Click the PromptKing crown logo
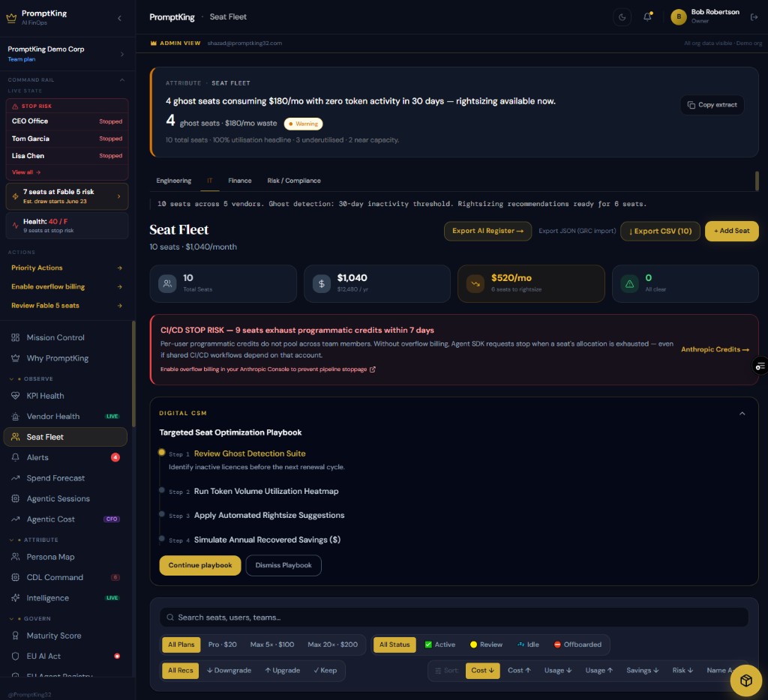 (11, 18)
